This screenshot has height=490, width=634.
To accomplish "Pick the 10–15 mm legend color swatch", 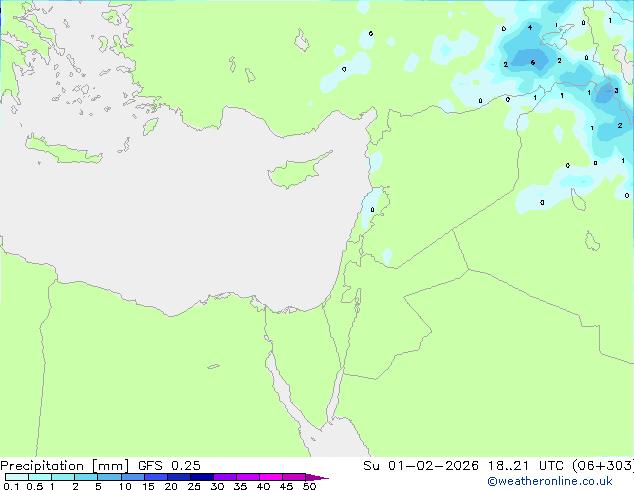I will pos(132,477).
